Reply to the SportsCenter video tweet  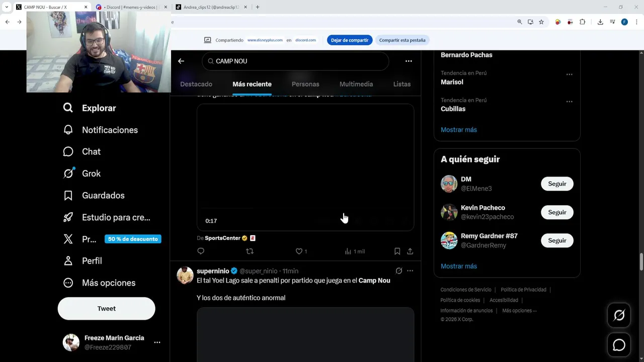click(201, 251)
